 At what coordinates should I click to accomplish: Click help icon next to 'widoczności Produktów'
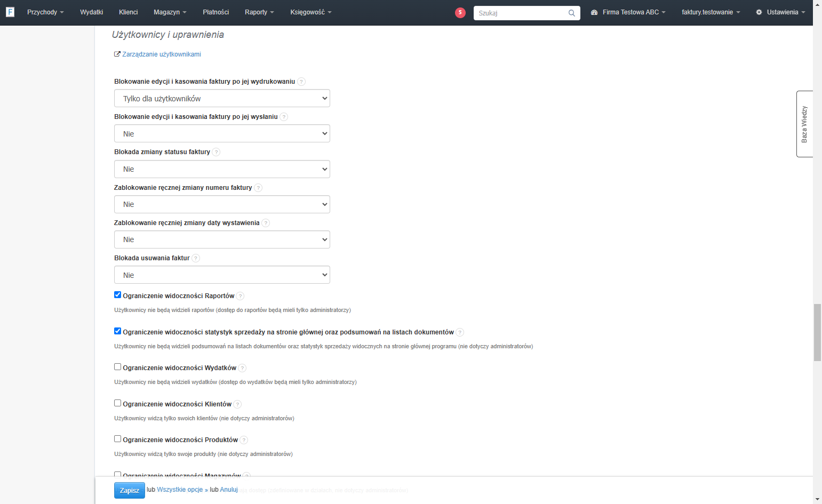coord(244,440)
